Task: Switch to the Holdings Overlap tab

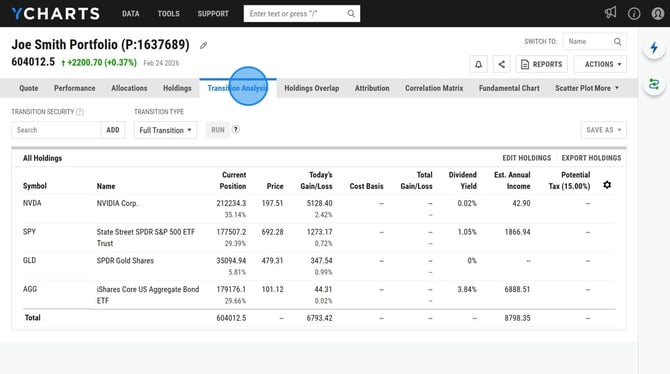Action: coord(311,88)
